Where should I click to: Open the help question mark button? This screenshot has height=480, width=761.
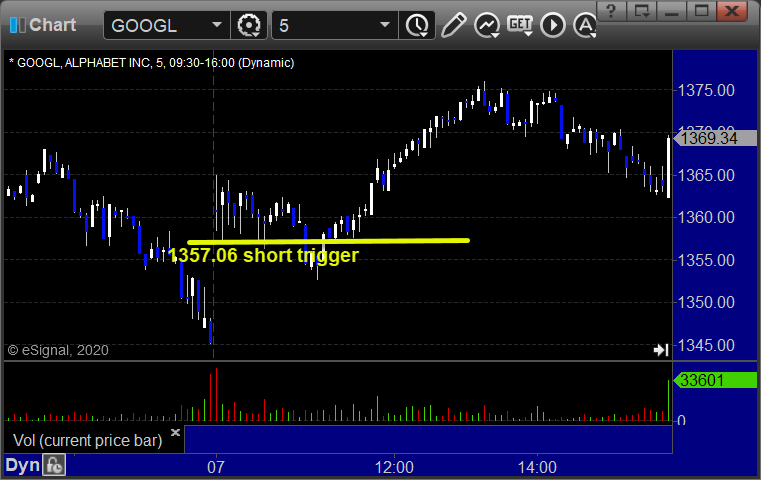coord(611,11)
